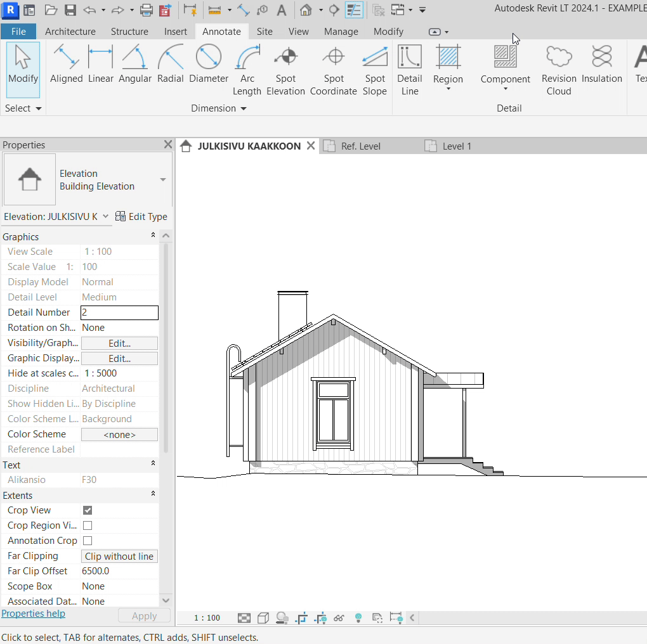Switch to the Architecture ribbon tab

70,31
